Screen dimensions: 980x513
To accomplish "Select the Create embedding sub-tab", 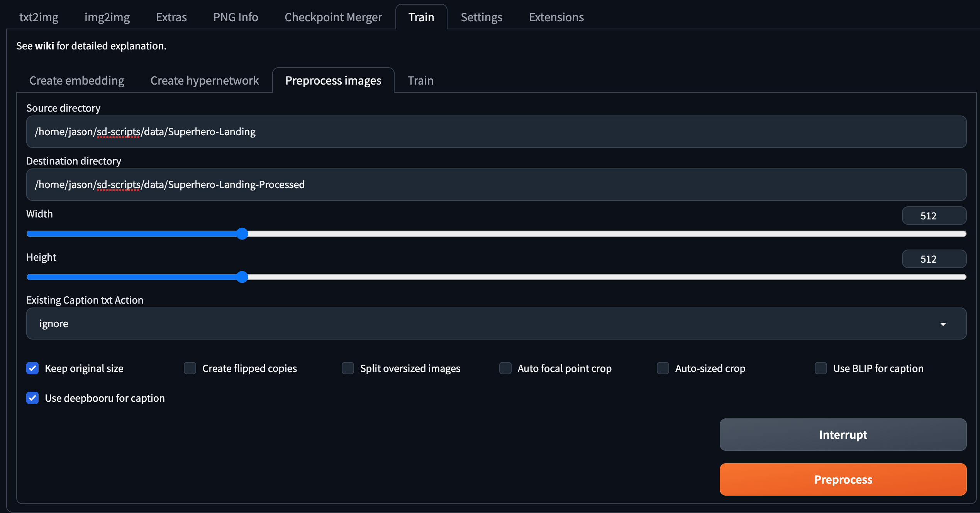I will [77, 80].
